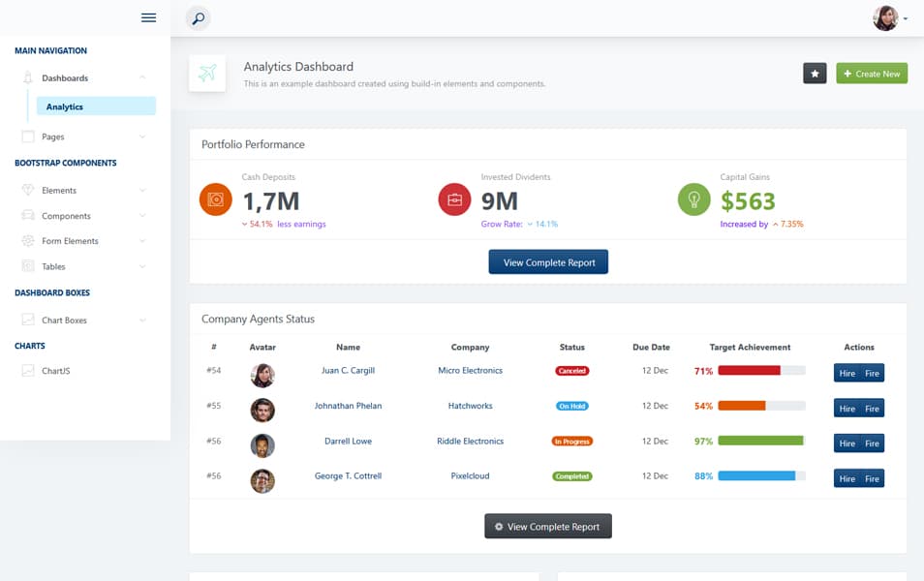Toggle the hamburger menu
Viewport: 924px width, 581px height.
[148, 16]
